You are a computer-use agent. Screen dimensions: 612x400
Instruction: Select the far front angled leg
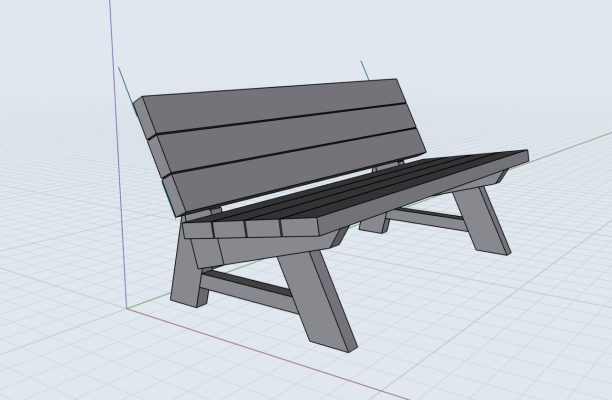(482, 220)
